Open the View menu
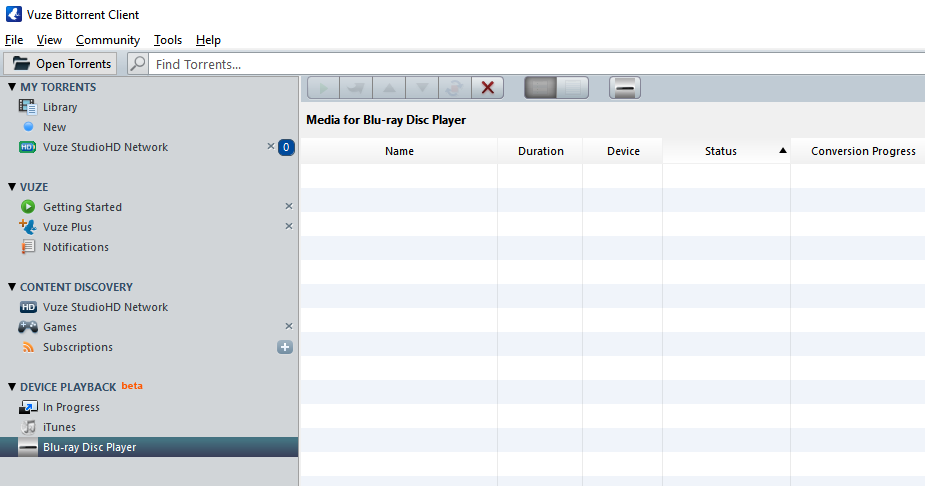Viewport: 925px width, 486px height. point(49,40)
